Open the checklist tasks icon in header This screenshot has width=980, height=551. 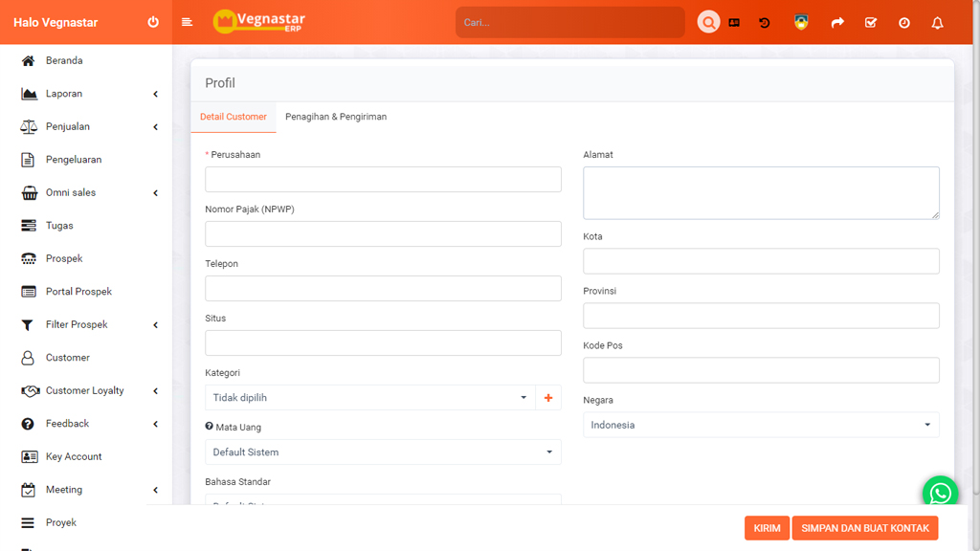click(871, 22)
